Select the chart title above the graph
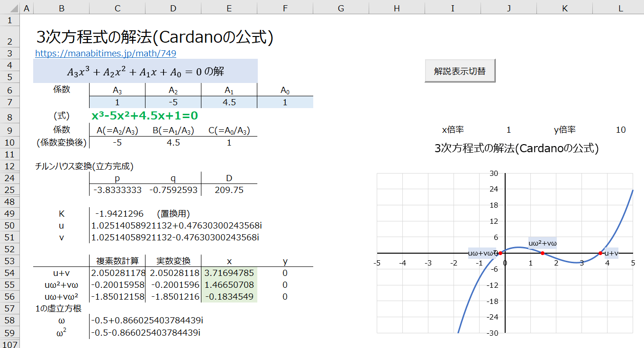The width and height of the screenshot is (644, 348). click(517, 148)
